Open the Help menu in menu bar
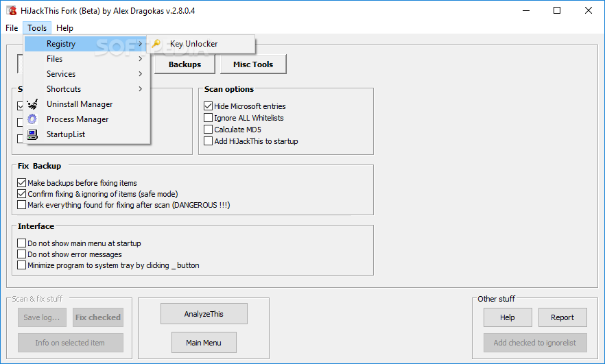 (x=64, y=27)
